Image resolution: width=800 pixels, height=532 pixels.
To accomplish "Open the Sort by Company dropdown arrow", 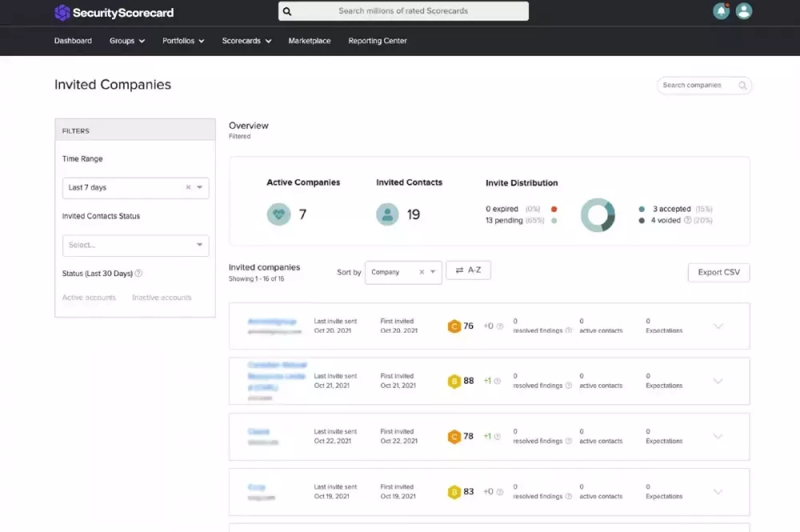I will click(433, 272).
